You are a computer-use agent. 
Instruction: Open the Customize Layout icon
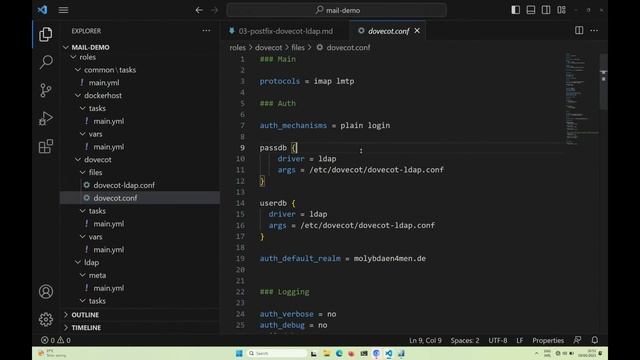[561, 10]
